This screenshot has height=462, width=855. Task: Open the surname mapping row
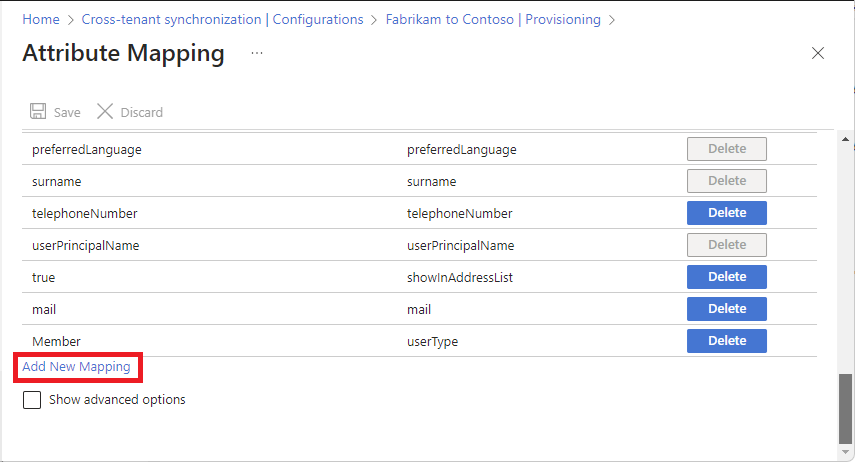pos(56,181)
